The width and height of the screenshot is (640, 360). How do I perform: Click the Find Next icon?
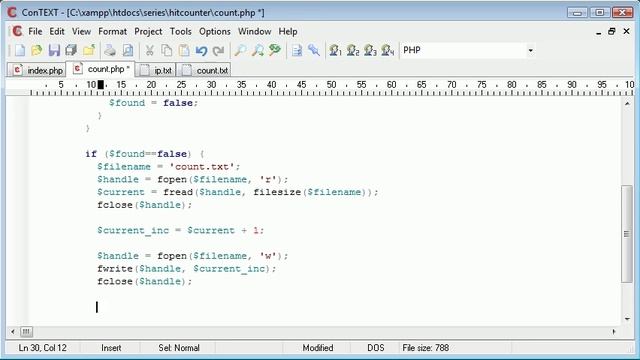click(x=258, y=50)
